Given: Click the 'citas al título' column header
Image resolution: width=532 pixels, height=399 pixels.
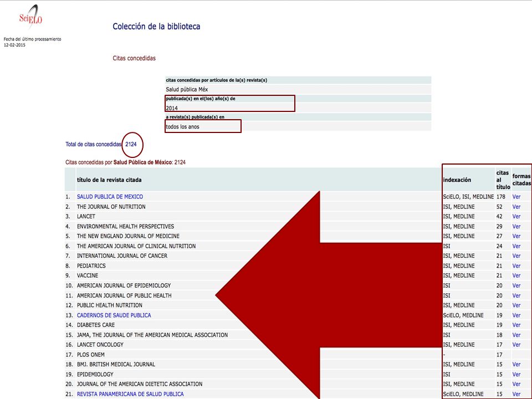Looking at the screenshot, I should point(503,180).
